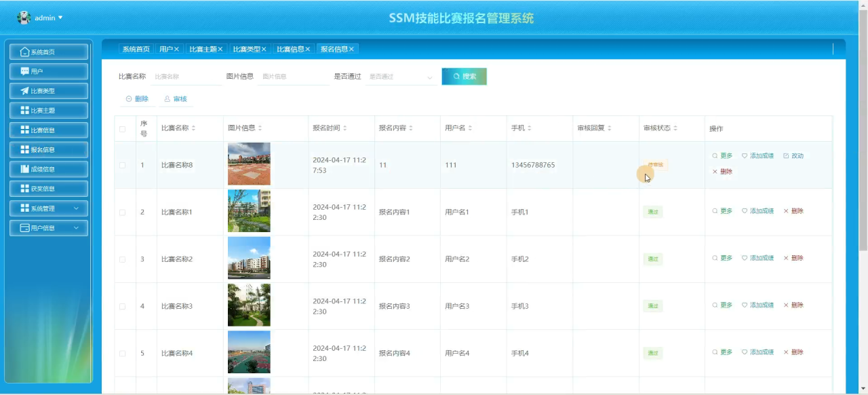Sort by 报名内容 column
The image size is (868, 395).
tap(411, 128)
